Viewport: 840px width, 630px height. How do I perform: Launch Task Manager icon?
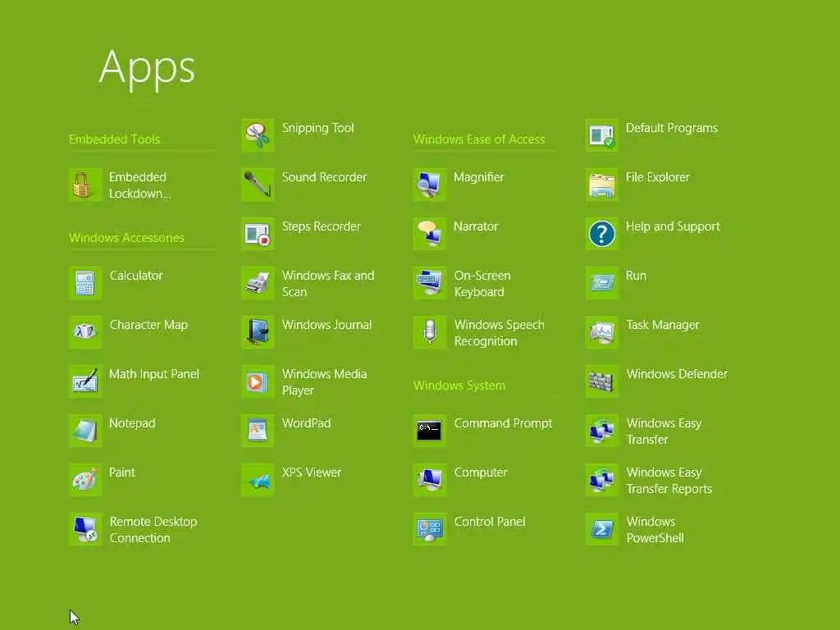602,333
